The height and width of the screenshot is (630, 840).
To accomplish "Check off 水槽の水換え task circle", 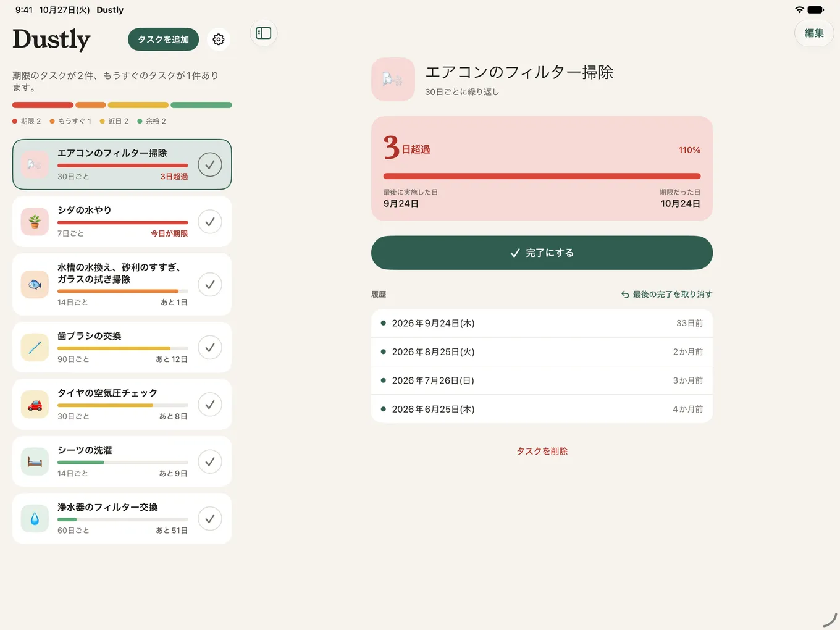I will point(210,285).
